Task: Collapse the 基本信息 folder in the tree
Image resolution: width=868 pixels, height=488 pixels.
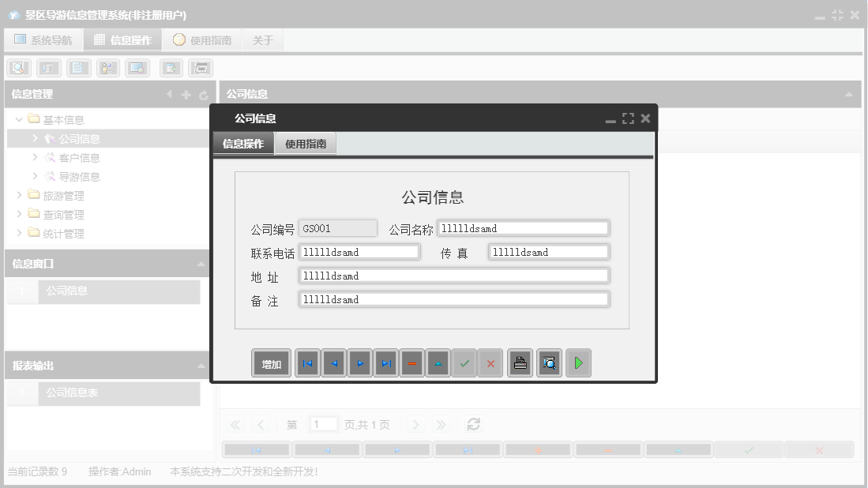Action: (x=18, y=118)
